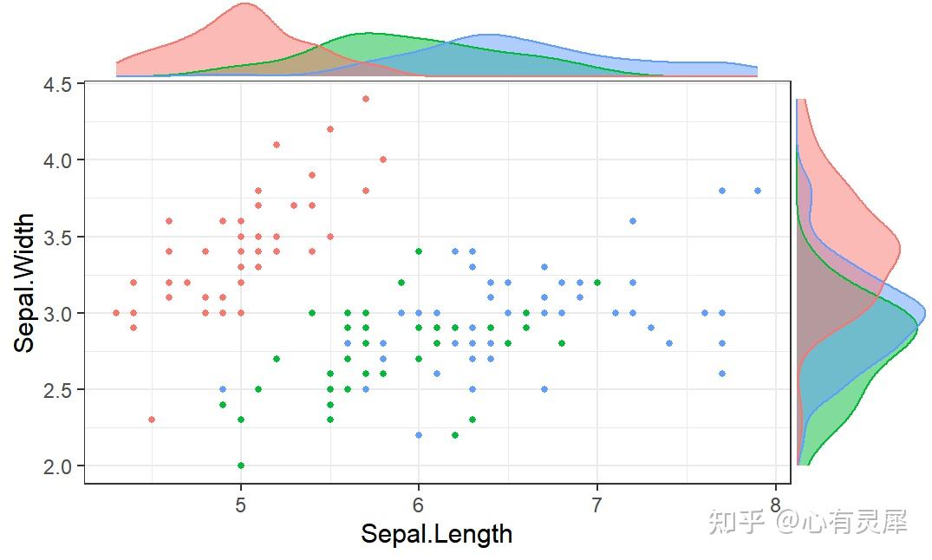This screenshot has width=932, height=560.
Task: Select the green point at length 7, width 3.2
Action: 597,283
